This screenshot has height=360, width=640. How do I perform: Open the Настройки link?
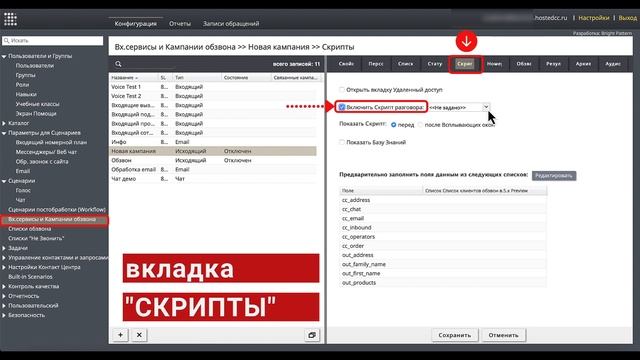point(594,18)
